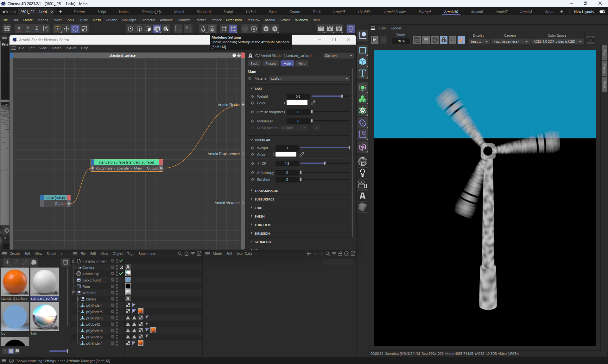This screenshot has height=364, width=608.
Task: Start the IPR render with play button
Action: [x=374, y=40]
